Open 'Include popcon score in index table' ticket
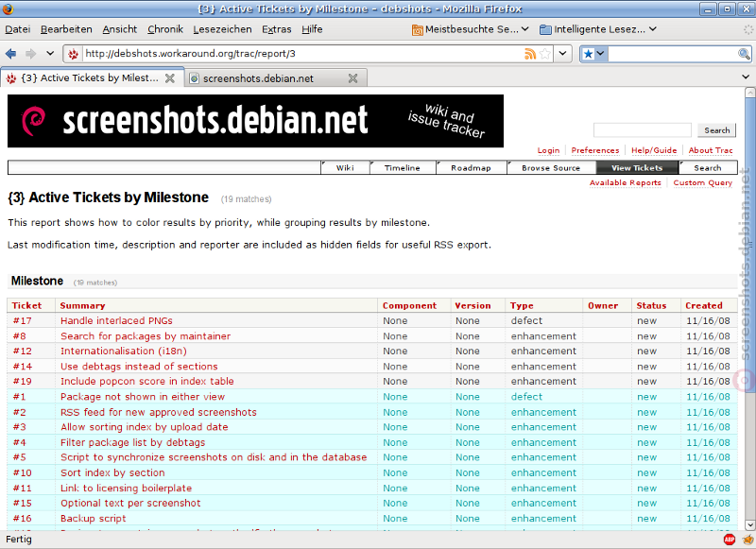The image size is (756, 549). click(x=147, y=381)
